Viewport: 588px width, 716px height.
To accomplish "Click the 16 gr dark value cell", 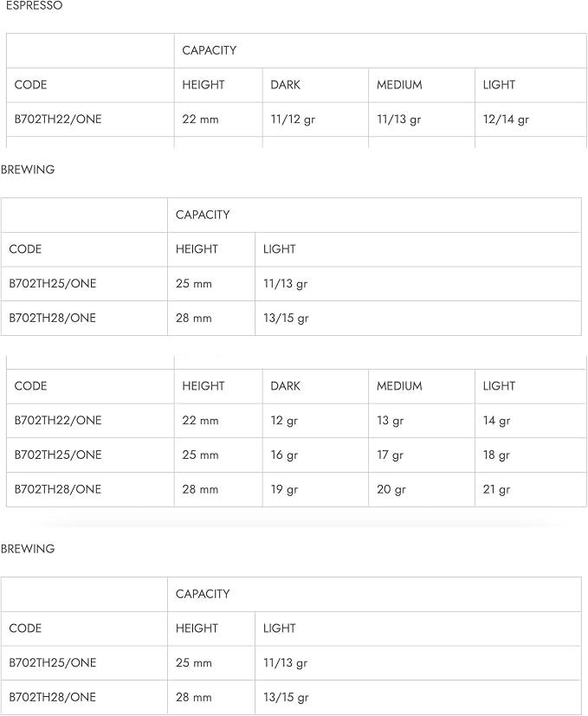I will 284,455.
